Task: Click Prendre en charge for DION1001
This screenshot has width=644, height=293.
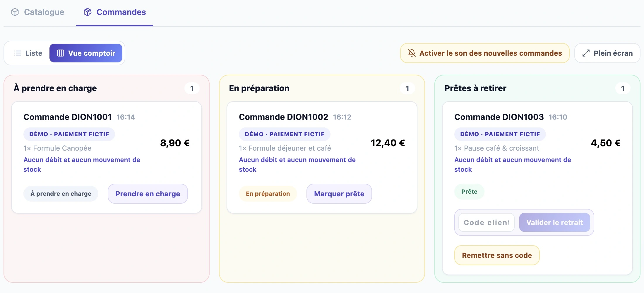Action: (148, 194)
